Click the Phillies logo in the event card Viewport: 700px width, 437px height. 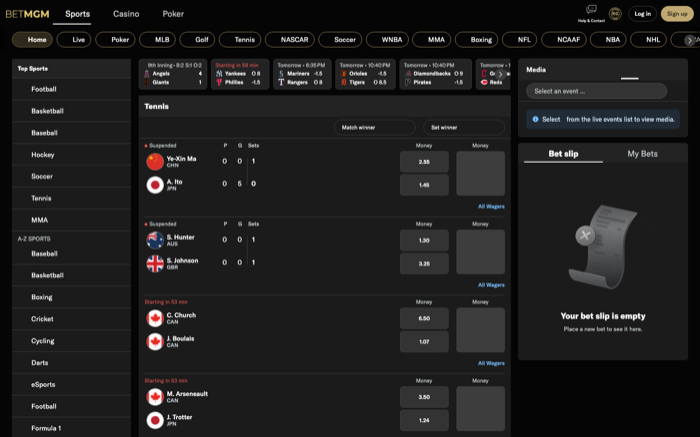pyautogui.click(x=219, y=82)
